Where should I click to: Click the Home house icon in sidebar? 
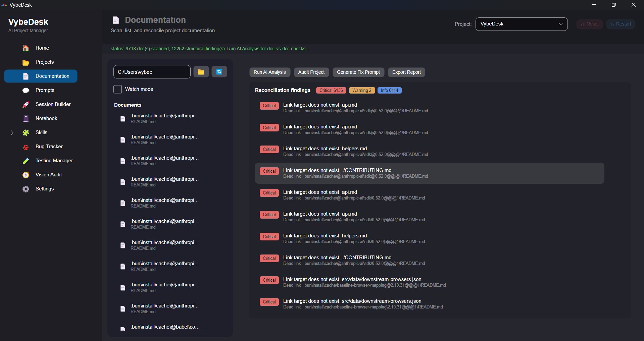pyautogui.click(x=26, y=48)
